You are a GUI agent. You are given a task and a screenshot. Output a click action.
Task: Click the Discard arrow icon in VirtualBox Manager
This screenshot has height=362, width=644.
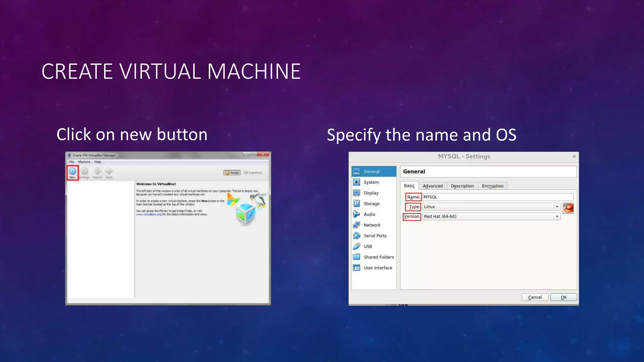click(97, 173)
